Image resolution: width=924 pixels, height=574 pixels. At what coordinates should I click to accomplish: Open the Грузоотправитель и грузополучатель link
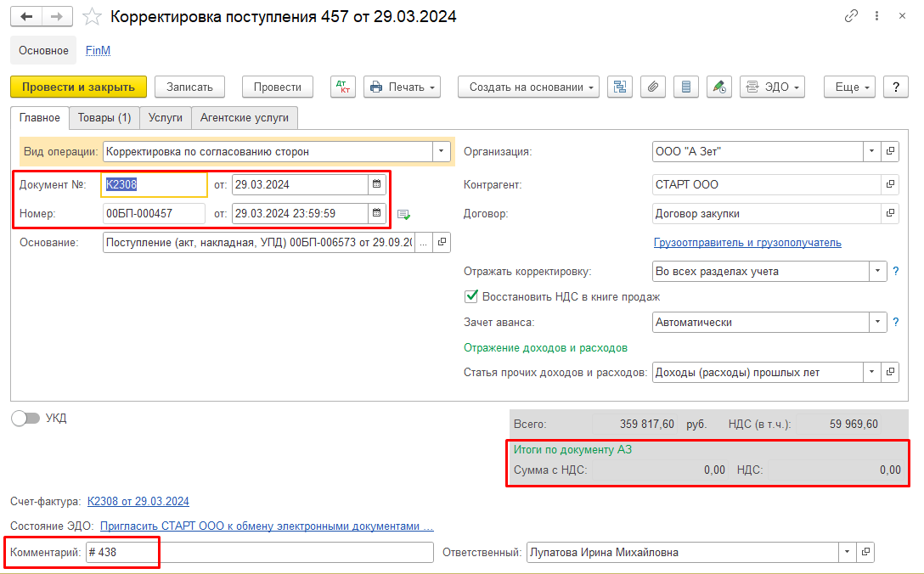[x=747, y=242]
